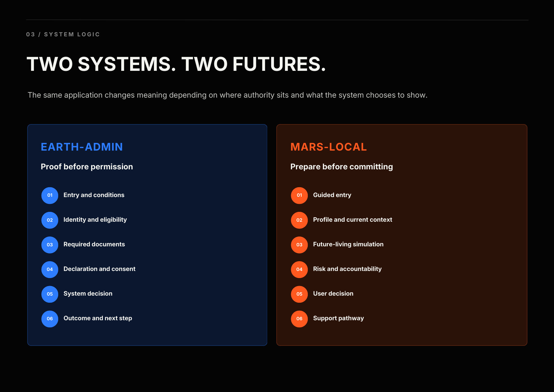Click the blue 02 circle beside Identity and eligibility
This screenshot has height=392, width=554.
(50, 220)
